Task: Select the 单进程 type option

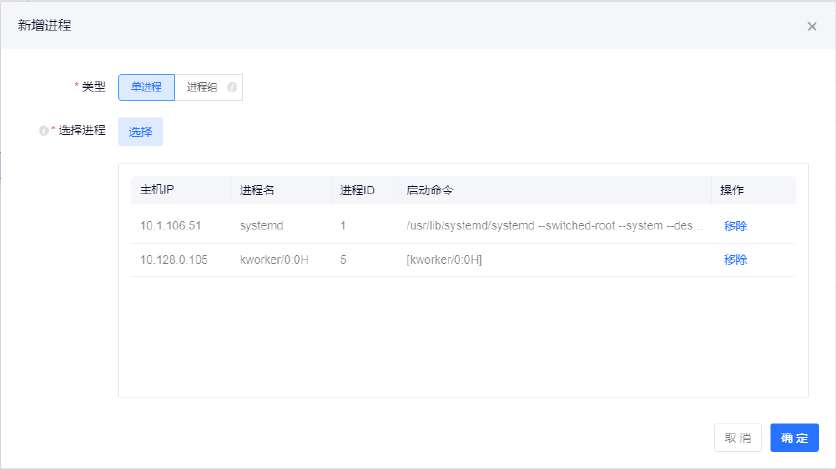Action: pos(146,87)
